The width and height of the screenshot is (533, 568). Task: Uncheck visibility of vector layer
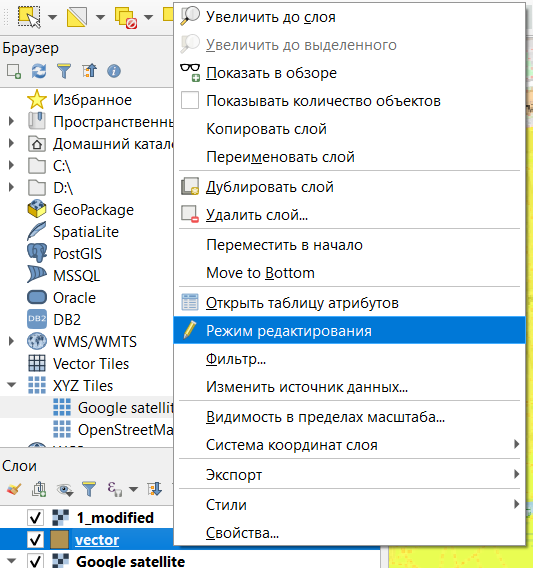(x=36, y=540)
